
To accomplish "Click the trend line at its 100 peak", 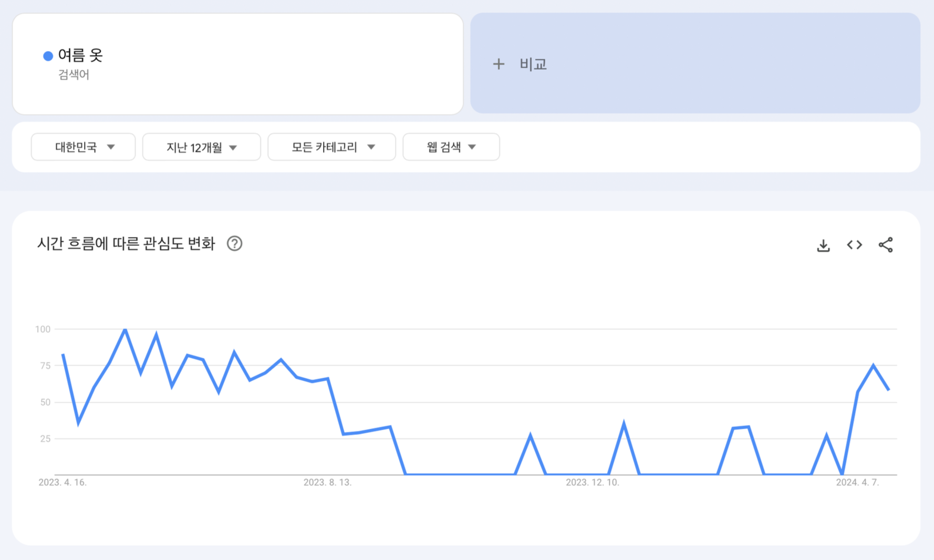I will tap(124, 330).
